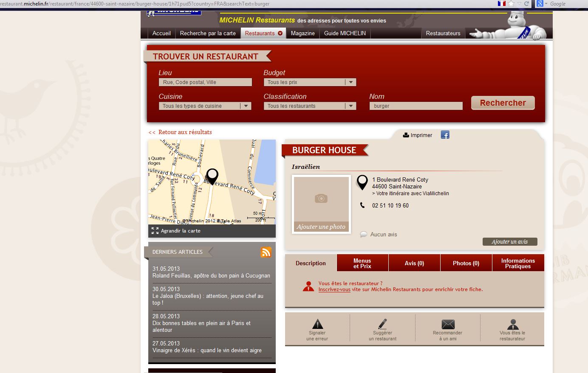Image resolution: width=588 pixels, height=373 pixels.
Task: Click the Lieu address input field
Action: click(x=205, y=82)
